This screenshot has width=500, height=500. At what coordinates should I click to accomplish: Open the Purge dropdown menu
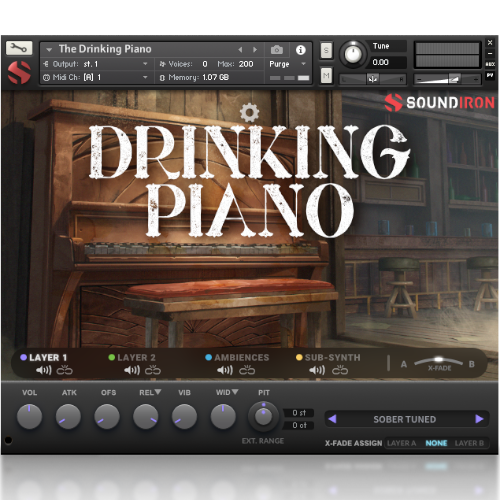point(288,64)
